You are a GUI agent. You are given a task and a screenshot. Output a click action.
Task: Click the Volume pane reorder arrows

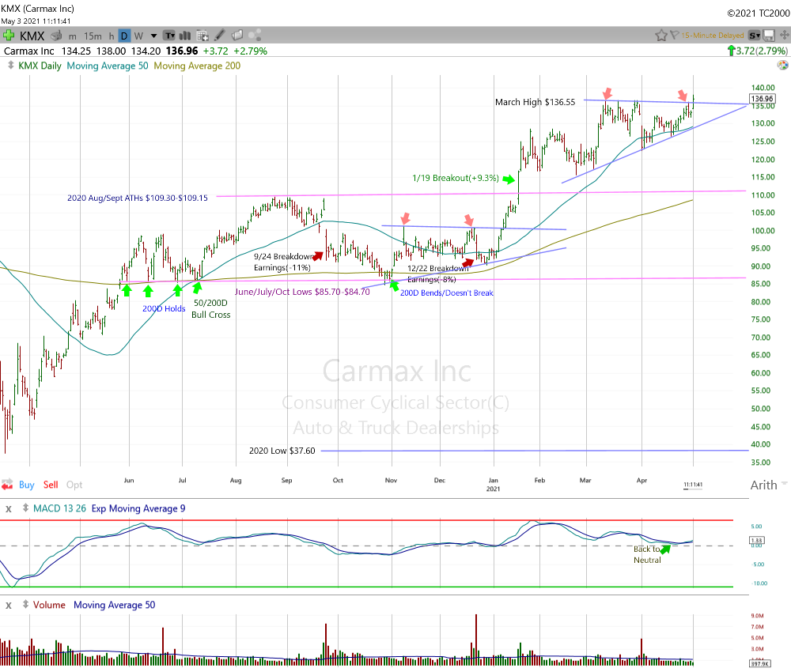point(25,605)
